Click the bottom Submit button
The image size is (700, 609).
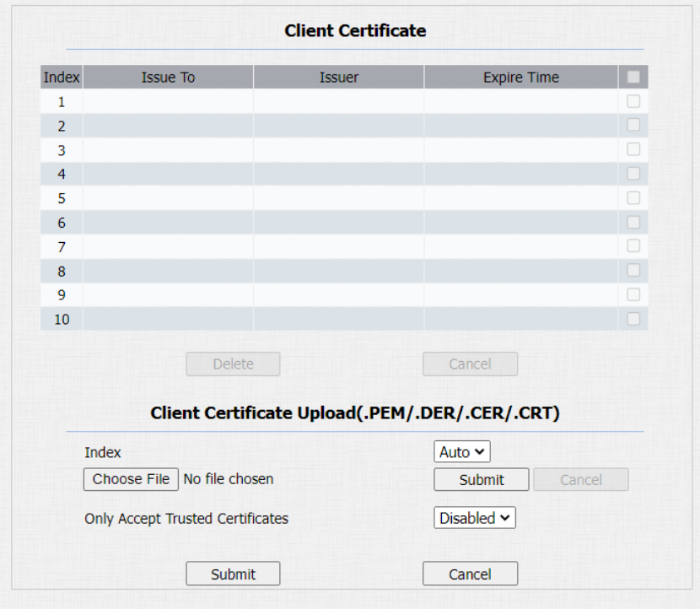[x=233, y=574]
